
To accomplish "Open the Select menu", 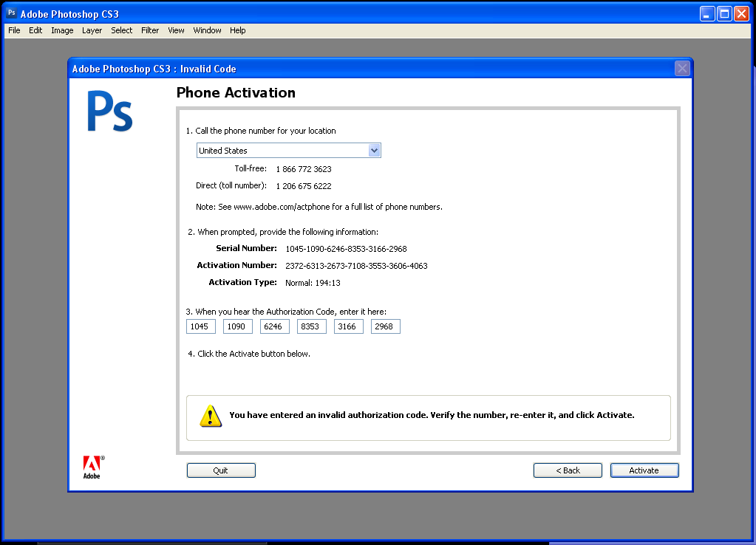I will 121,30.
